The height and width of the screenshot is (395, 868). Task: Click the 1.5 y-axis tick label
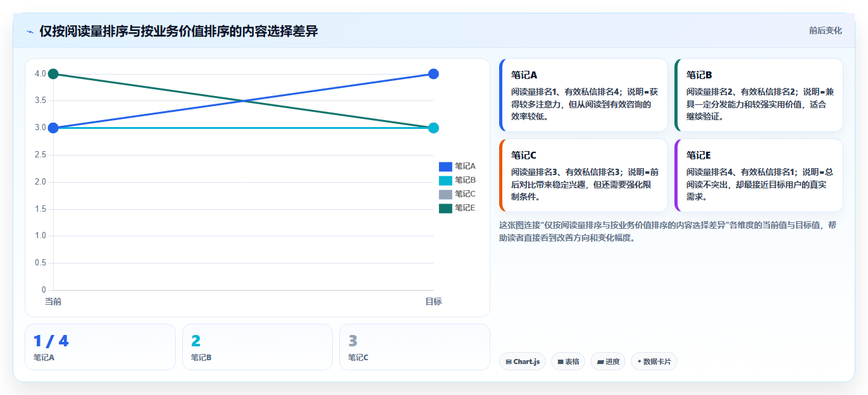pos(40,209)
